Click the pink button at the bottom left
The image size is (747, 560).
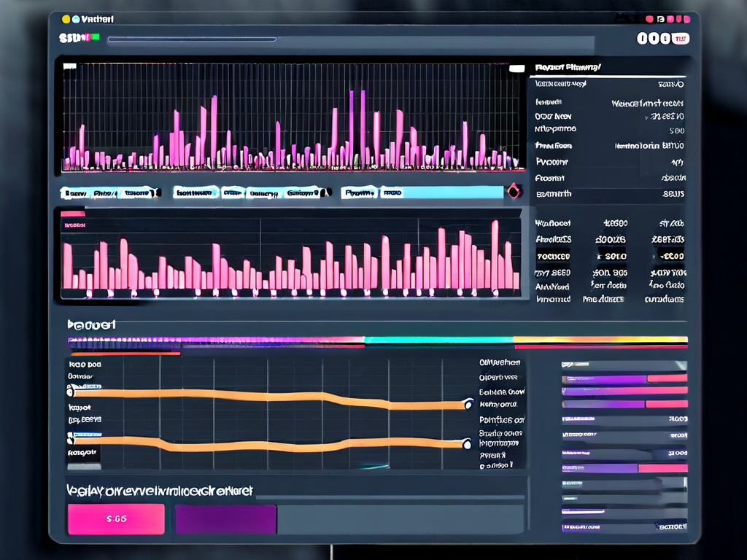pos(116,519)
